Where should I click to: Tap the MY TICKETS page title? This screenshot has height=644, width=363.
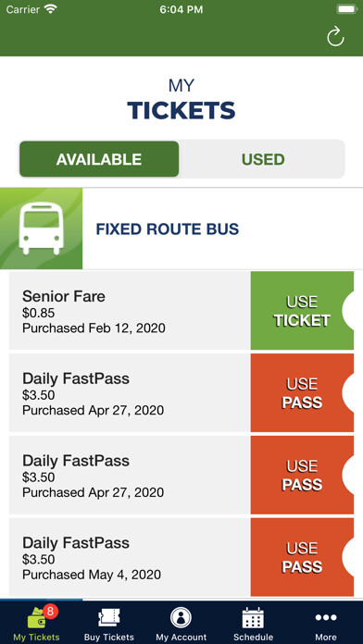(181, 101)
